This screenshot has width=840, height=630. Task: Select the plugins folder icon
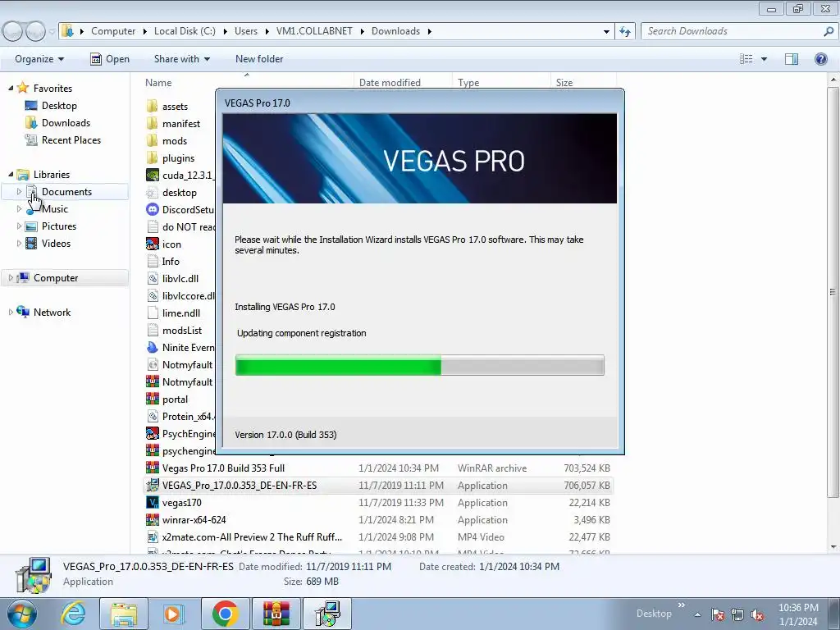coord(153,157)
